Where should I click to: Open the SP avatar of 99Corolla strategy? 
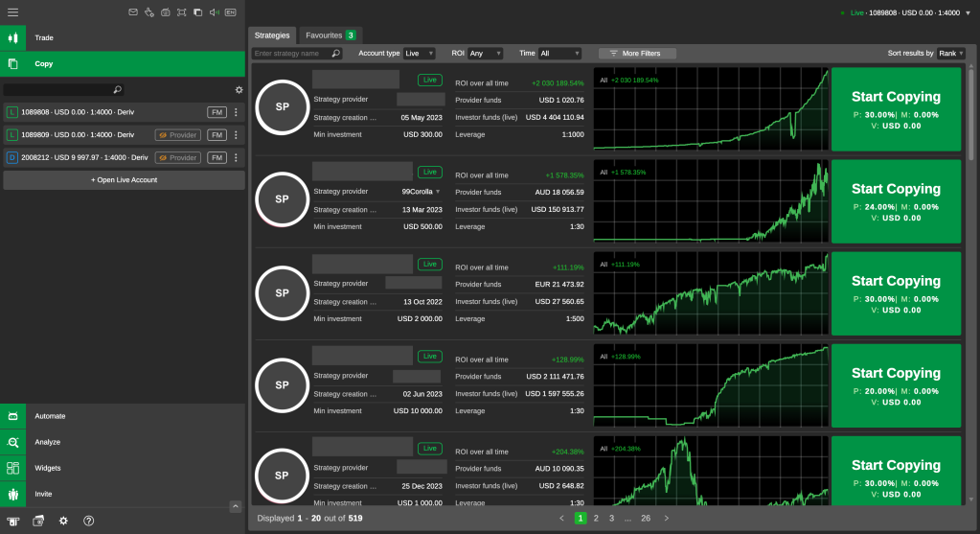283,199
